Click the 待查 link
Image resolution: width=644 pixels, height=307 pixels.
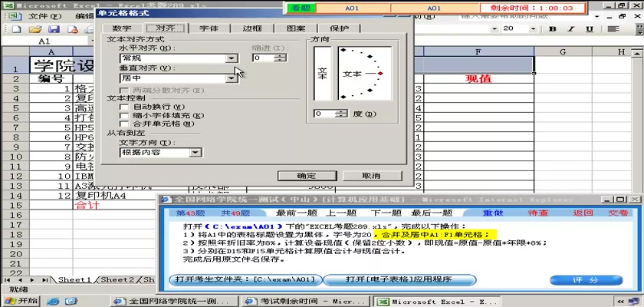[x=538, y=213]
